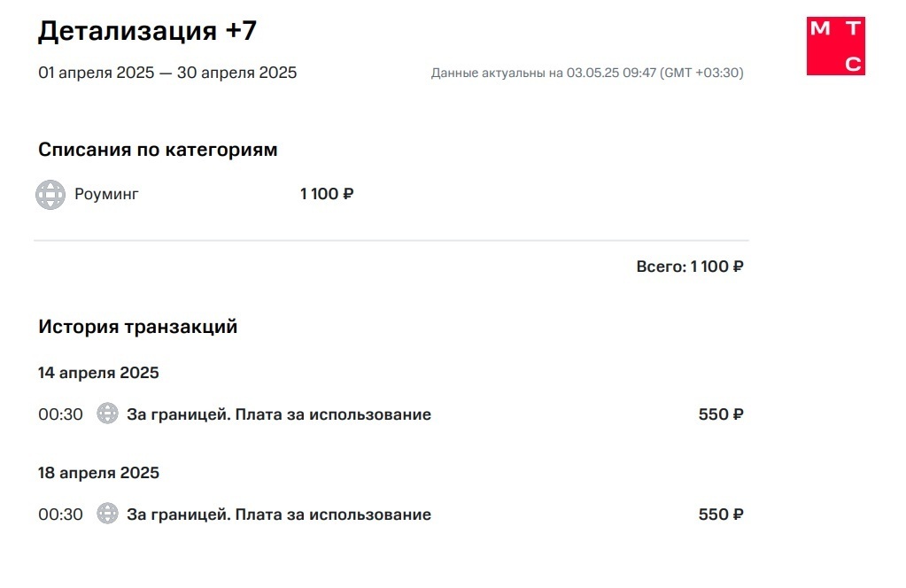
Task: Click the 00:30 time under 18 апреля
Action: tap(60, 514)
